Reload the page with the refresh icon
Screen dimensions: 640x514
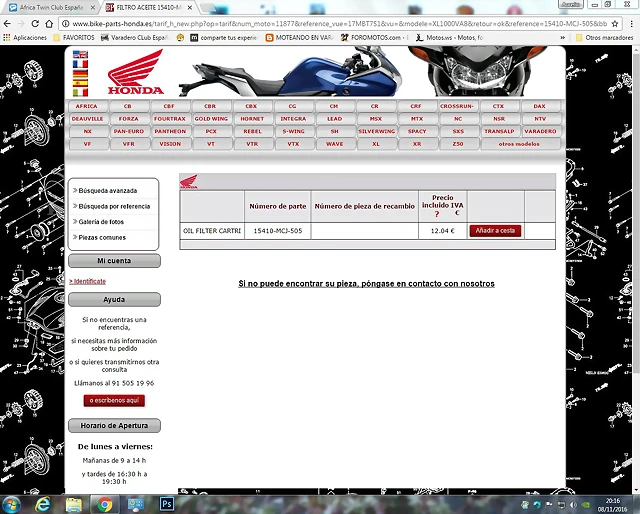point(35,24)
